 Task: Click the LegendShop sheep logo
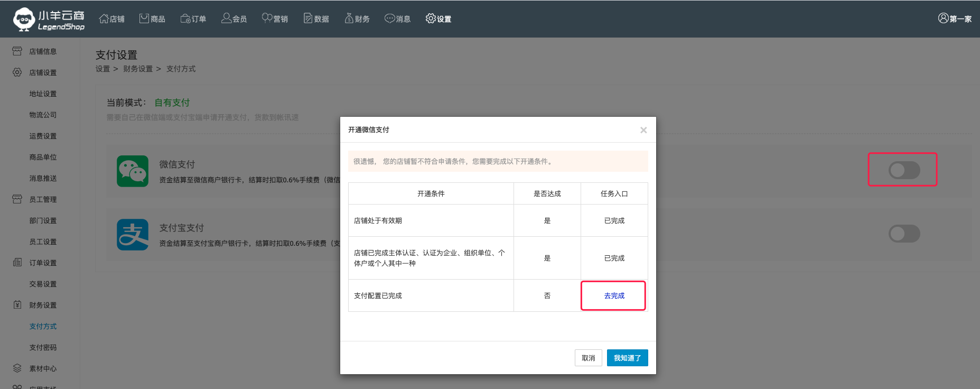click(24, 19)
